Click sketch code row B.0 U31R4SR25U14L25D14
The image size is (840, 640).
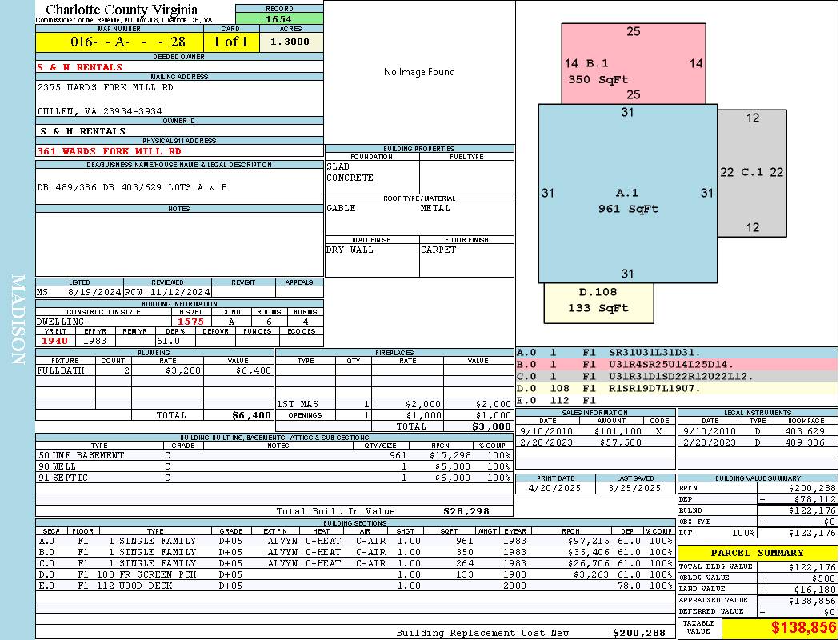point(677,365)
